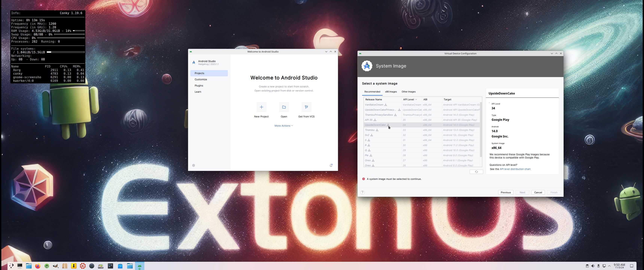Viewport: 644px width, 270px height.
Task: Open the yellow download arrow app in taskbar
Action: pyautogui.click(x=74, y=266)
